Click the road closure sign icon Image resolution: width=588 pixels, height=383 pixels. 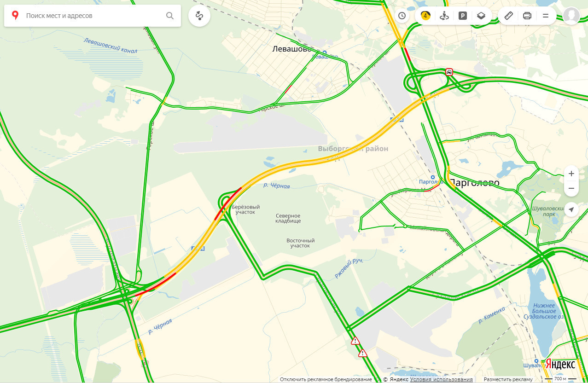(449, 72)
